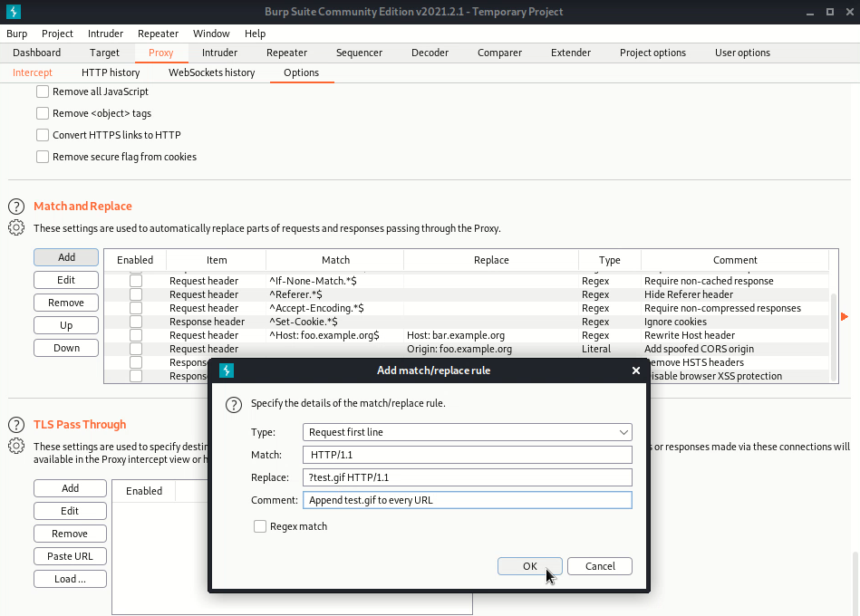This screenshot has height=616, width=860.
Task: Open TLS Pass Through help icon
Action: (16, 425)
